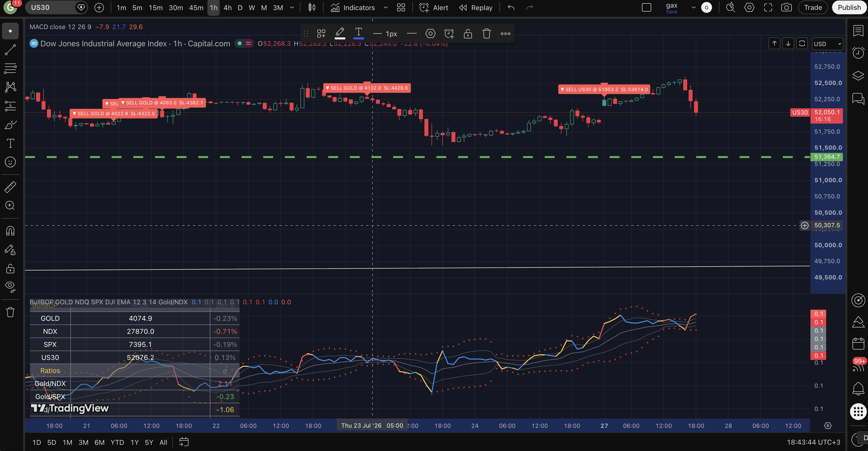The image size is (868, 451).
Task: Create a new Alert
Action: pos(434,7)
